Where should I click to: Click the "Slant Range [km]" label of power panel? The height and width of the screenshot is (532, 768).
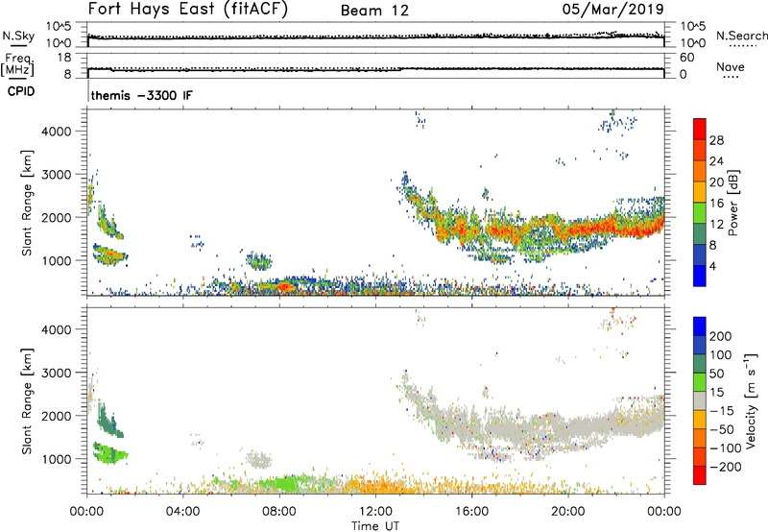coord(27,203)
